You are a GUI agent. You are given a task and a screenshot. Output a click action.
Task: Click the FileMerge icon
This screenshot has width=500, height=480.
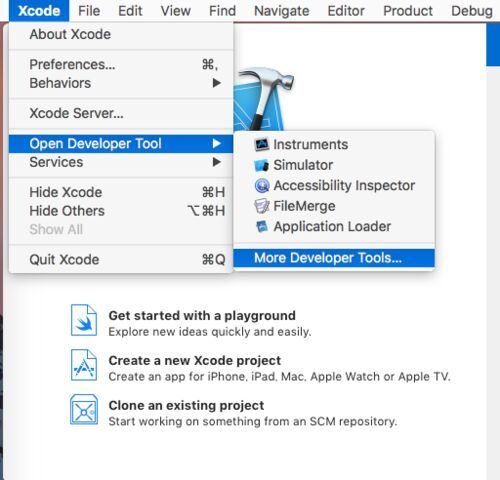(262, 206)
